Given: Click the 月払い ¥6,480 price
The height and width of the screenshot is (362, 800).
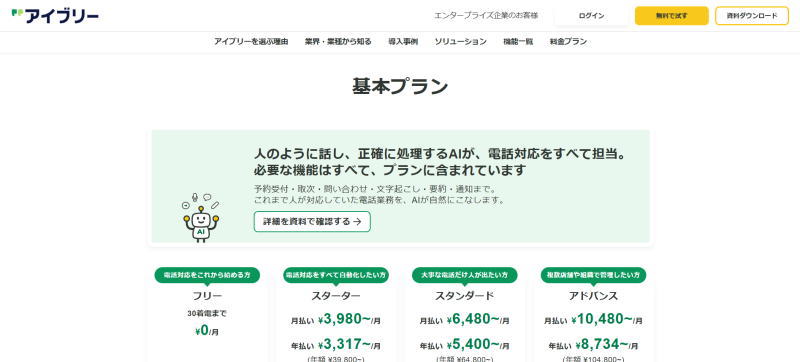Looking at the screenshot, I should click(465, 320).
